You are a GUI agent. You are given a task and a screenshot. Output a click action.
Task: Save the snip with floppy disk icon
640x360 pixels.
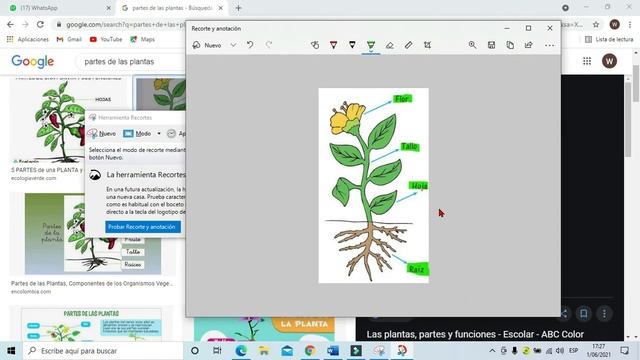[x=491, y=45]
